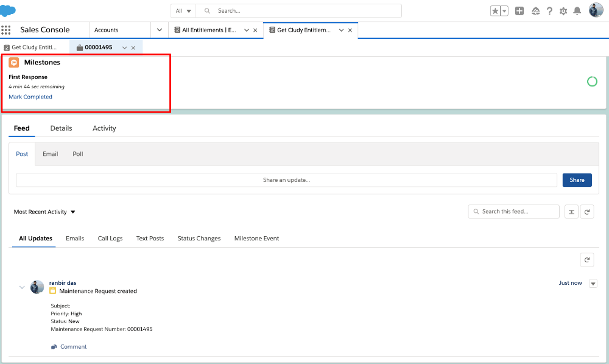
Task: Close the Get Cludy Entitlement workspace tab
Action: tap(350, 30)
